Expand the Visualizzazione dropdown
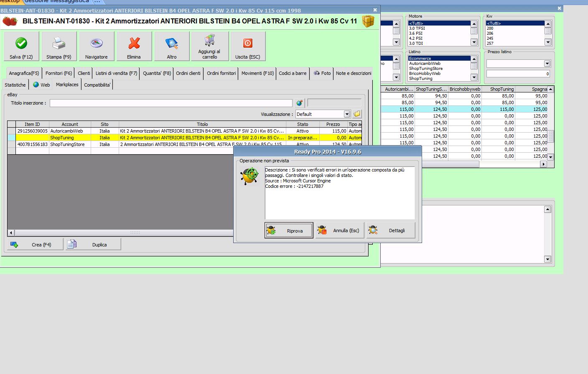The height and width of the screenshot is (374, 588). 347,114
